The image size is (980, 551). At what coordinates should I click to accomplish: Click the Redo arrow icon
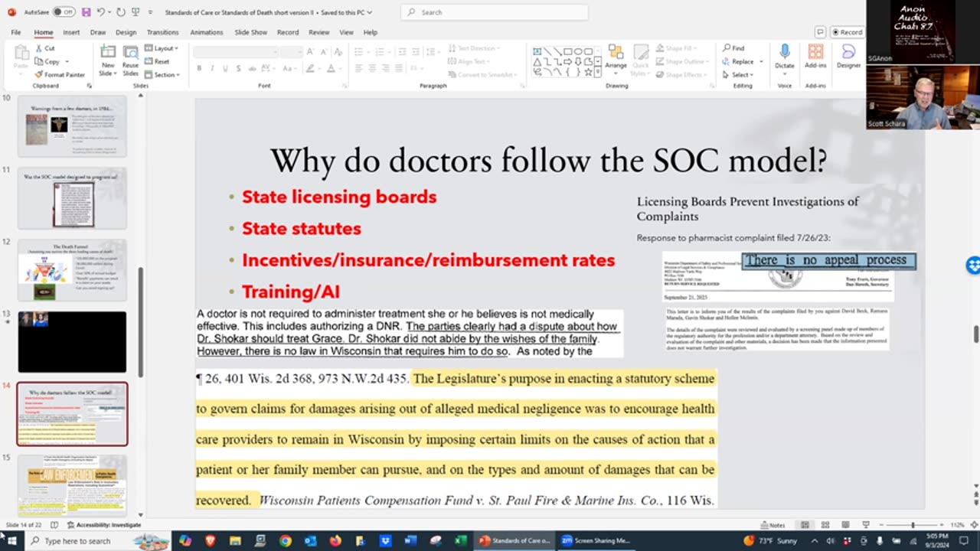121,12
